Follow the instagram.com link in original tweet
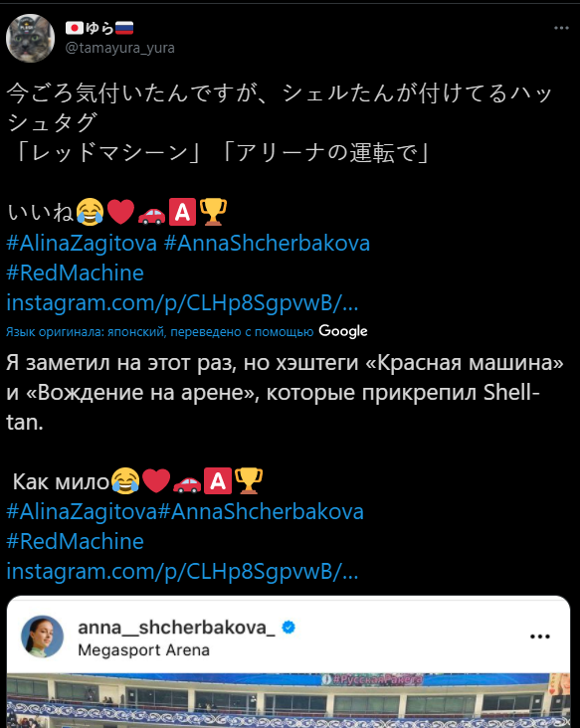 click(x=182, y=303)
